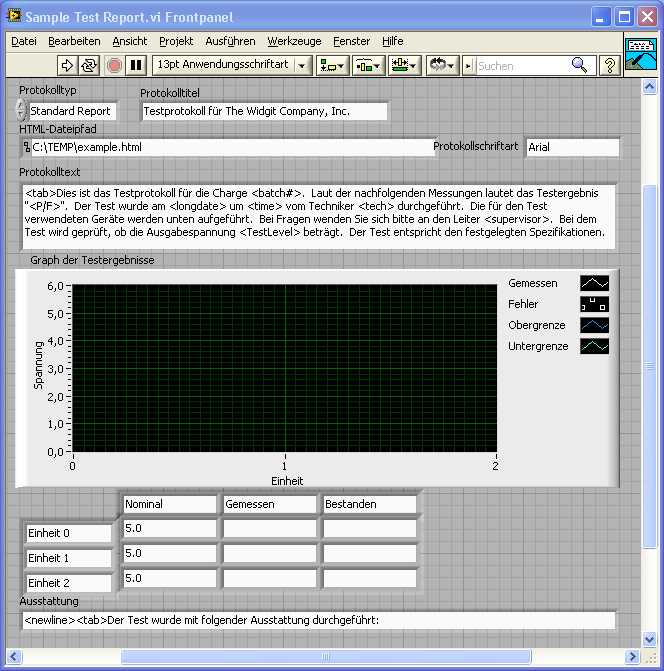Click the Fehler plot legend swatch
Screen dimensions: 664x671
point(594,304)
